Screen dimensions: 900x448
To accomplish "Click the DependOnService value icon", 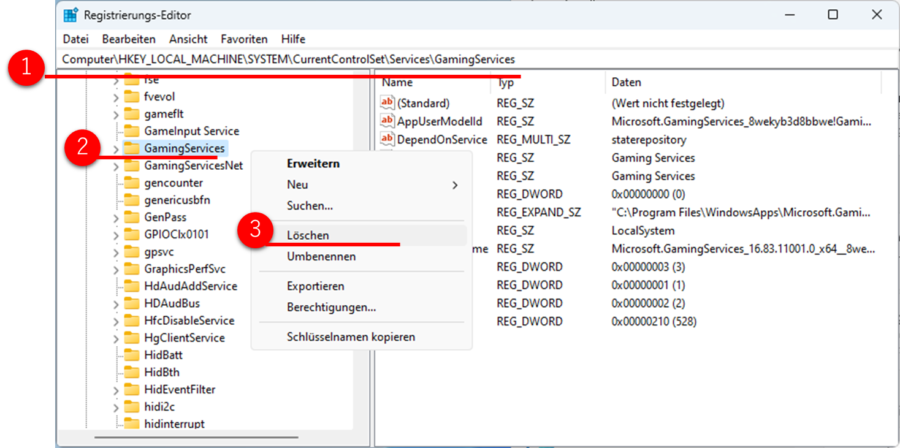I will point(387,139).
